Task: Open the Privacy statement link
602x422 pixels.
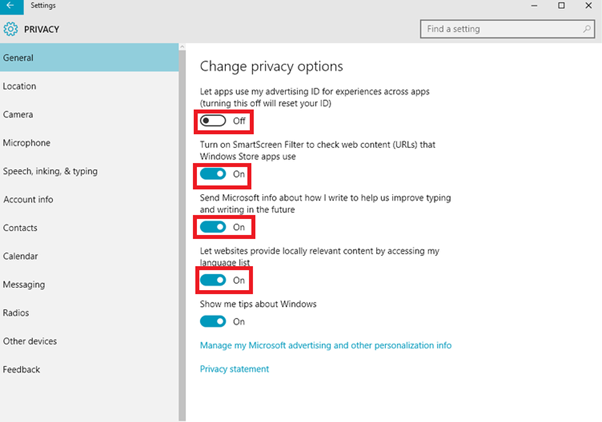Action: coord(234,369)
